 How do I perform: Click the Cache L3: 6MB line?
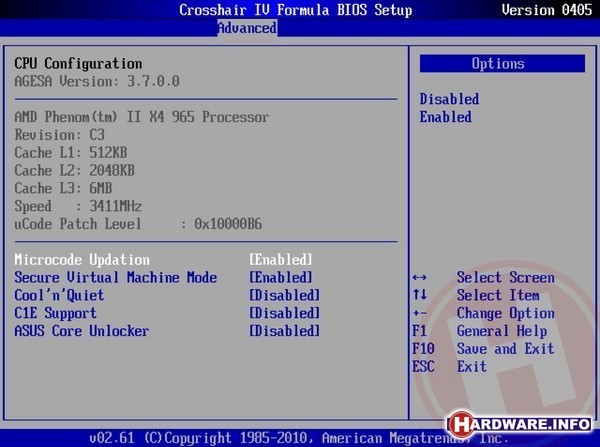(63, 188)
